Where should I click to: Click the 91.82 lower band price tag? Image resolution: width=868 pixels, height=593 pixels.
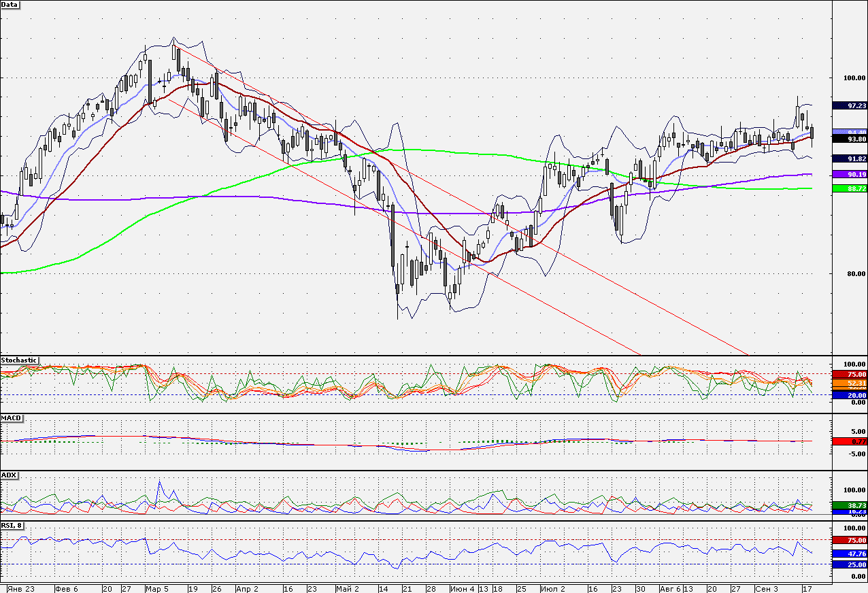(849, 158)
